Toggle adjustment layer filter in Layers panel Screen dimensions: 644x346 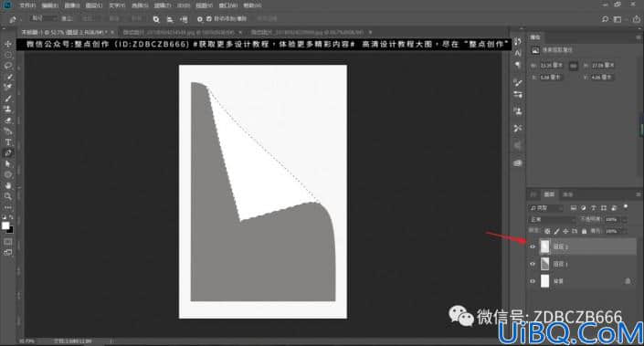click(583, 207)
